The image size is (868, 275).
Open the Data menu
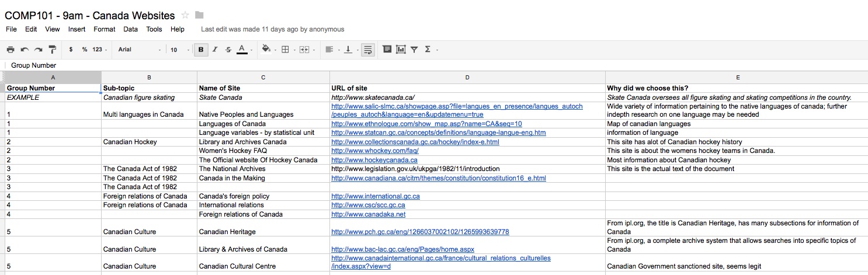click(x=131, y=29)
